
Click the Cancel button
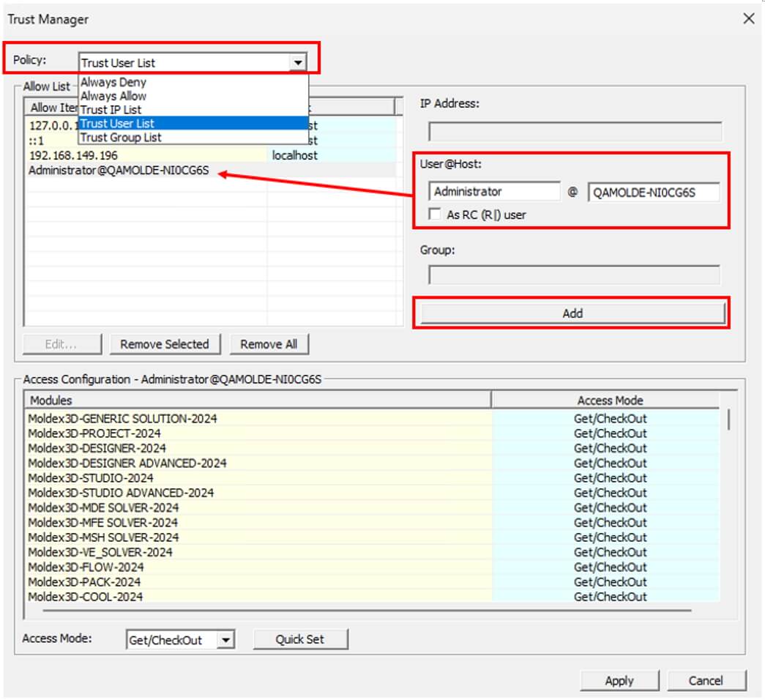coord(706,680)
